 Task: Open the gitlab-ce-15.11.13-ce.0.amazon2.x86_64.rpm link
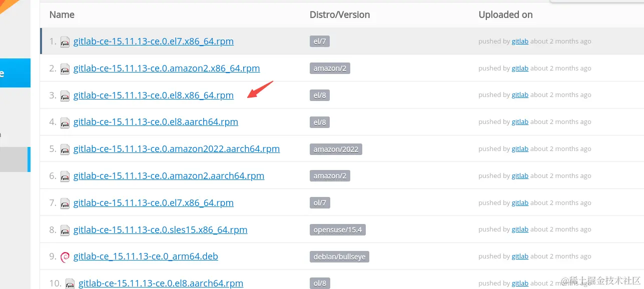pos(167,68)
